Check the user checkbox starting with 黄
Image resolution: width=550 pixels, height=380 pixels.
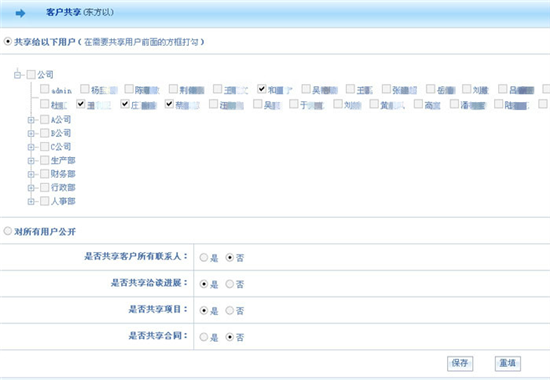pyautogui.click(x=374, y=104)
